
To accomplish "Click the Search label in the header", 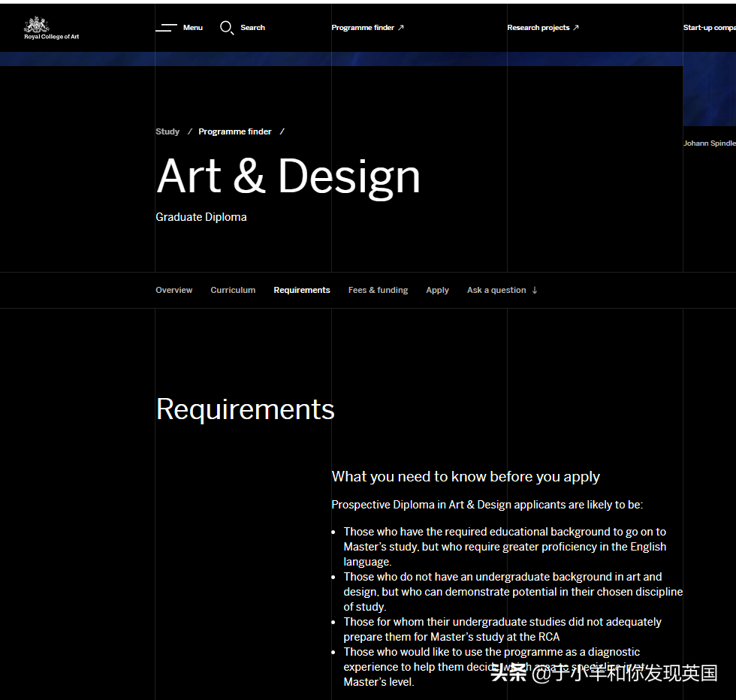I will (x=252, y=28).
